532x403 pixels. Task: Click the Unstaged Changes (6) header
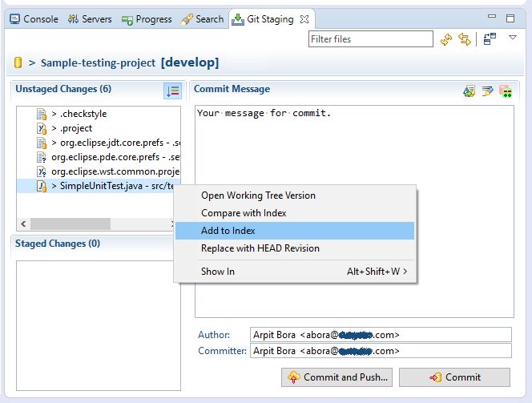click(x=63, y=89)
